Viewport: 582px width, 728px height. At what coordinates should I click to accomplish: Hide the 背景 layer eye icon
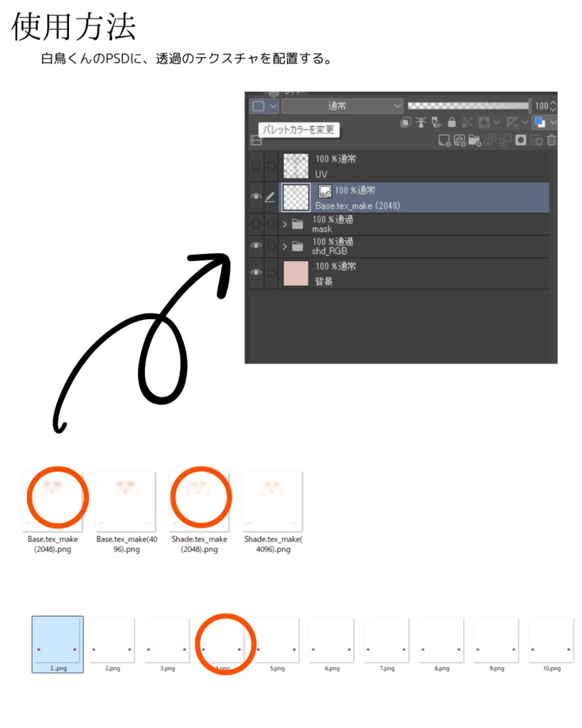256,272
